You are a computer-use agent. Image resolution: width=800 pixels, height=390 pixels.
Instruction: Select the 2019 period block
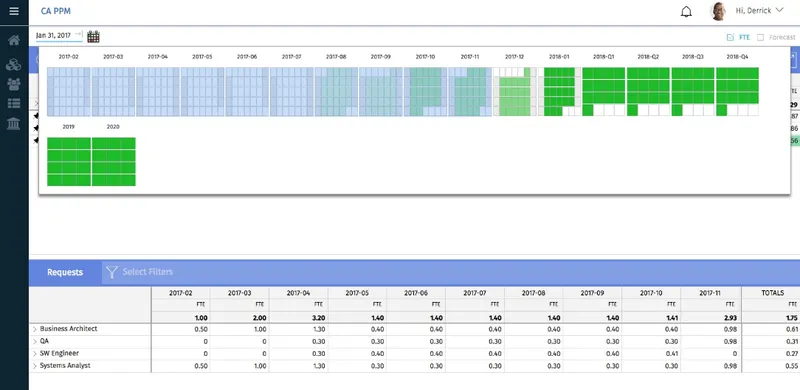click(x=68, y=161)
